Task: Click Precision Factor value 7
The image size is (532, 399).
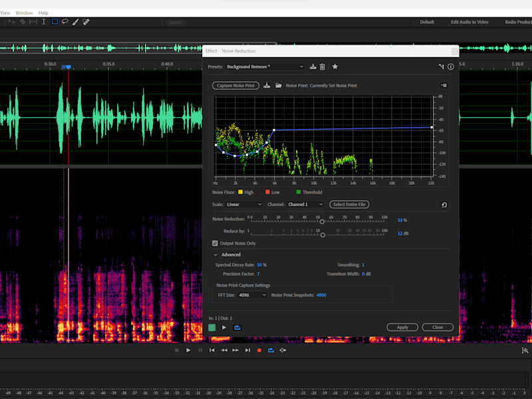Action: pyautogui.click(x=258, y=274)
